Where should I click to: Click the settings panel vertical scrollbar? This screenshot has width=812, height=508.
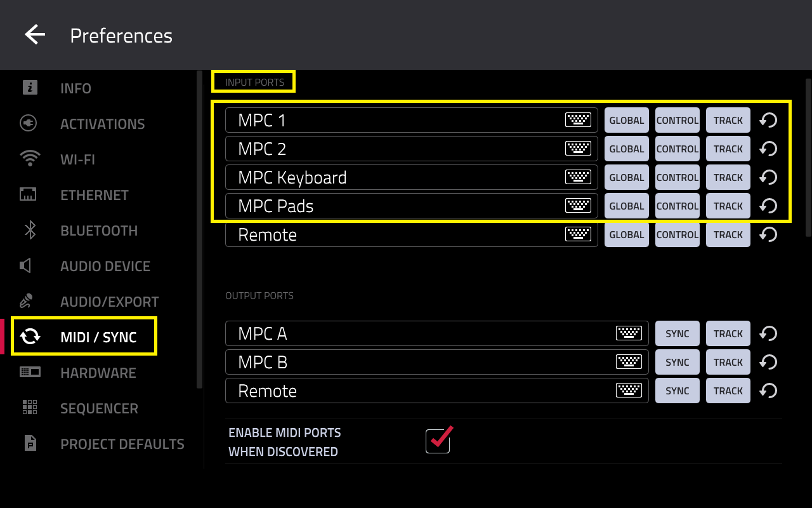coord(808,157)
